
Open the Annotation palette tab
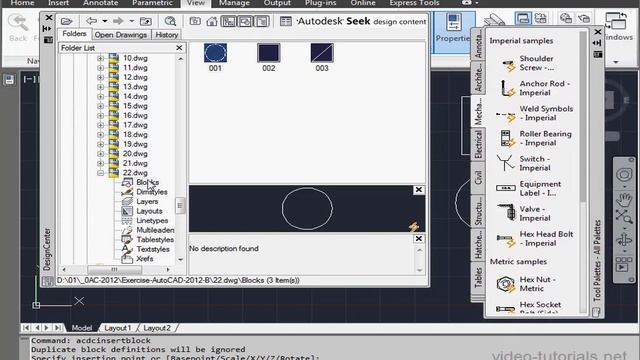click(478, 44)
